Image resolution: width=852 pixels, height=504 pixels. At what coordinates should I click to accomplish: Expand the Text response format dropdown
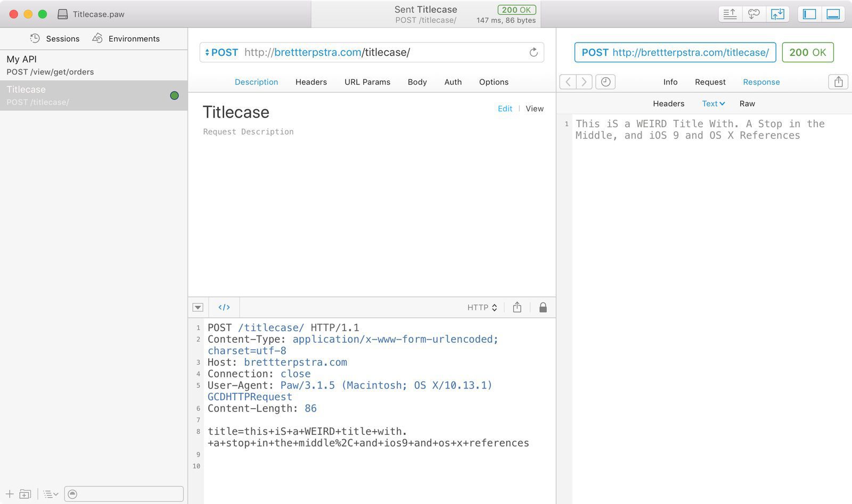coord(713,103)
